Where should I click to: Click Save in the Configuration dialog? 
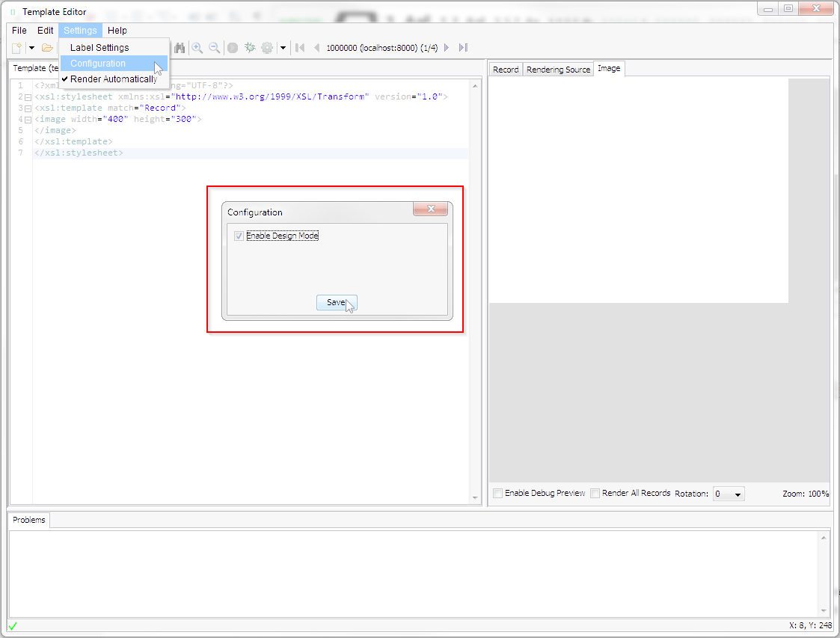(x=337, y=303)
